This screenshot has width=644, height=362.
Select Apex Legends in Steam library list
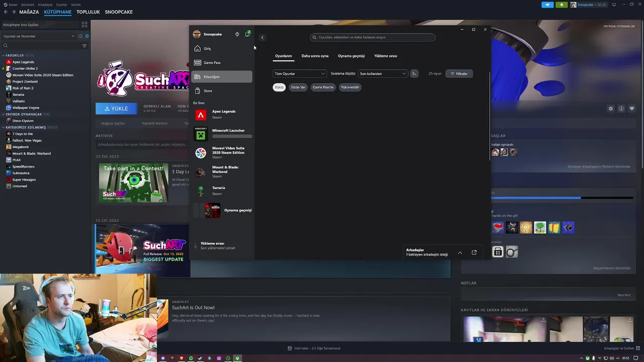tap(23, 62)
